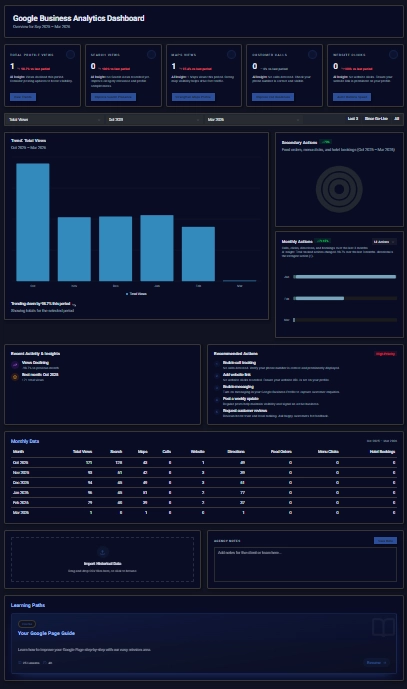Click the circular icon on Customer Calls card
Image resolution: width=407 pixels, height=689 pixels.
(313, 54)
